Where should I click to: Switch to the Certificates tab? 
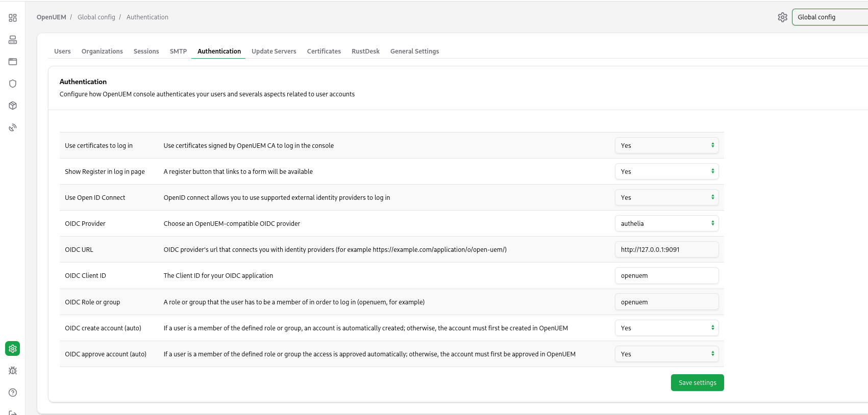324,51
